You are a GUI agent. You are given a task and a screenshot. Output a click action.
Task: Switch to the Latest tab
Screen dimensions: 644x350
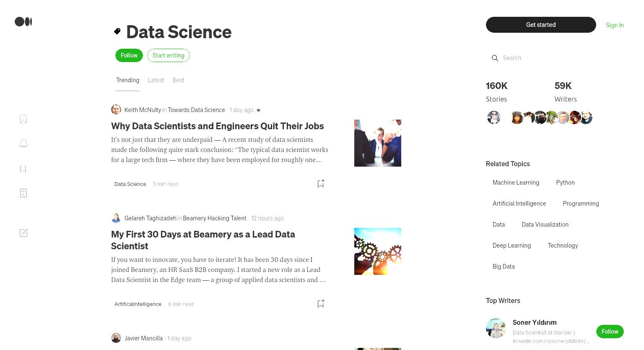click(156, 80)
